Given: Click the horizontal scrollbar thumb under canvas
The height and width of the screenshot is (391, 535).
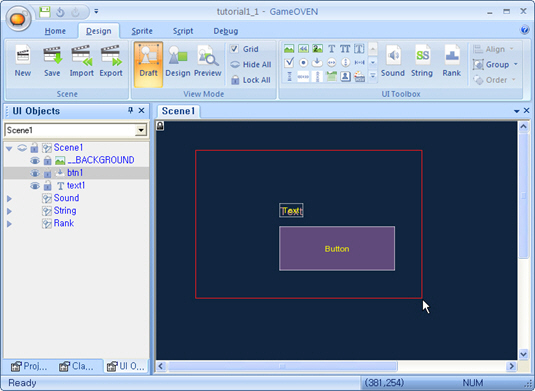Looking at the screenshot, I should point(283,366).
